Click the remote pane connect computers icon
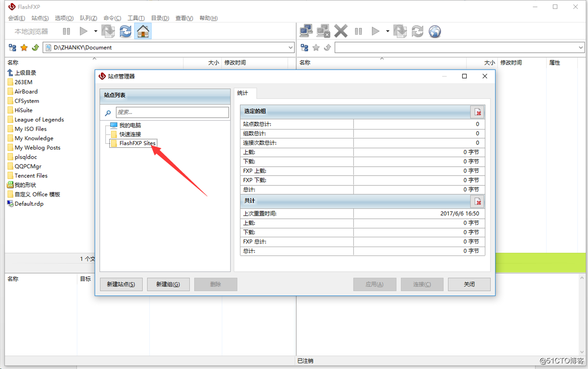This screenshot has height=369, width=588. pyautogui.click(x=306, y=31)
